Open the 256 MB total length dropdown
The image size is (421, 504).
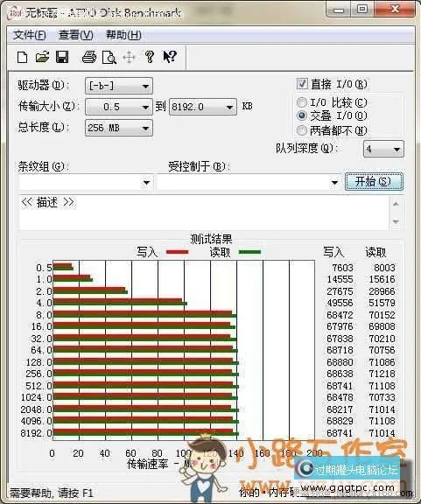[x=119, y=128]
